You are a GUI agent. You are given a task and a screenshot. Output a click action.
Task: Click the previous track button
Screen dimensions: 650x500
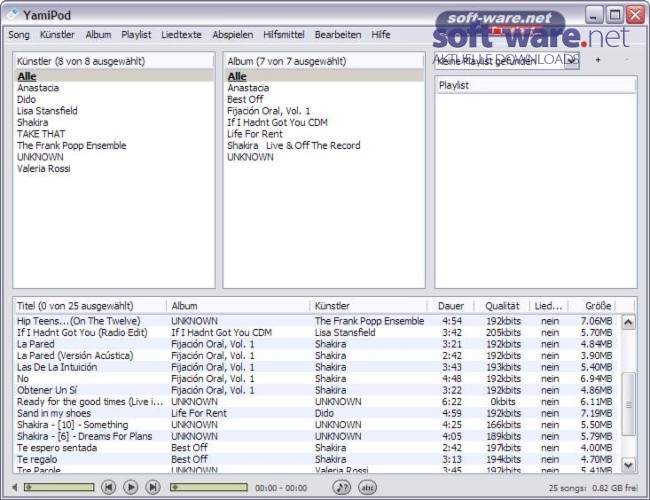click(x=109, y=487)
